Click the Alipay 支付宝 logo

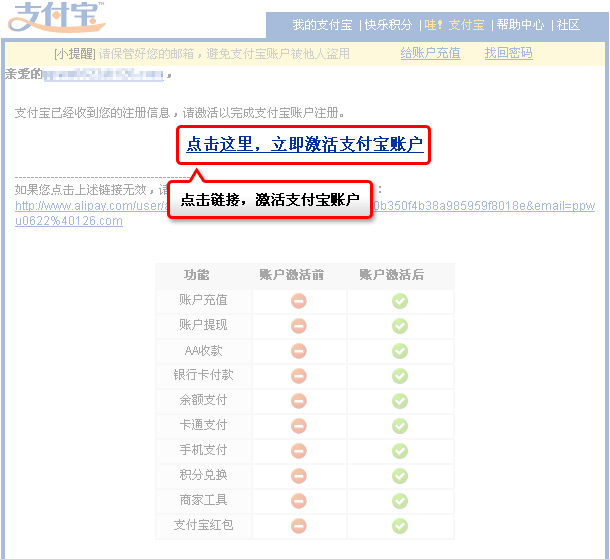pos(56,17)
